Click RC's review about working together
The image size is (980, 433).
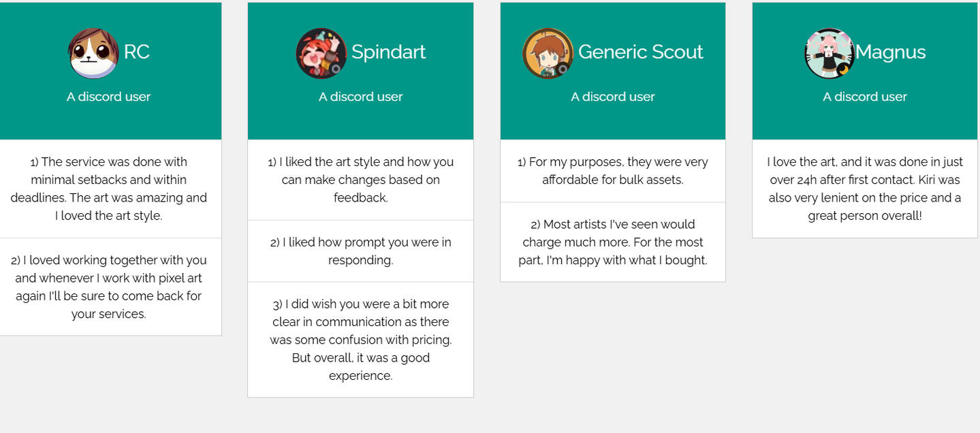click(x=108, y=287)
